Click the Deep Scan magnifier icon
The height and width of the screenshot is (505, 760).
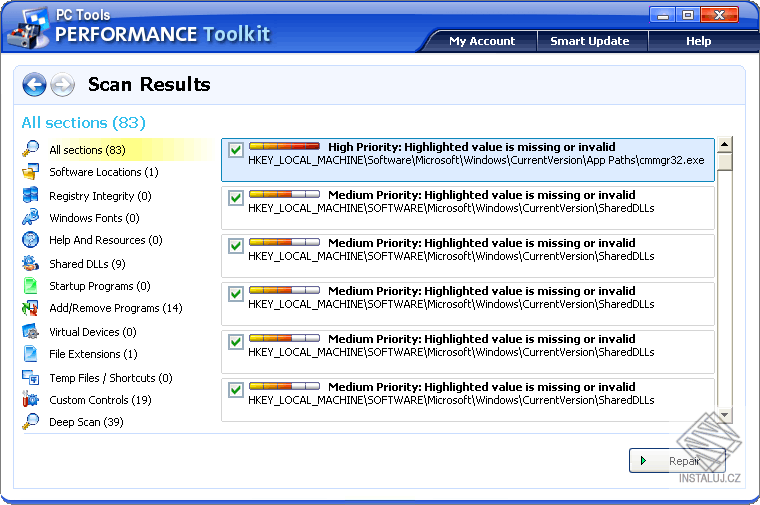(30, 422)
